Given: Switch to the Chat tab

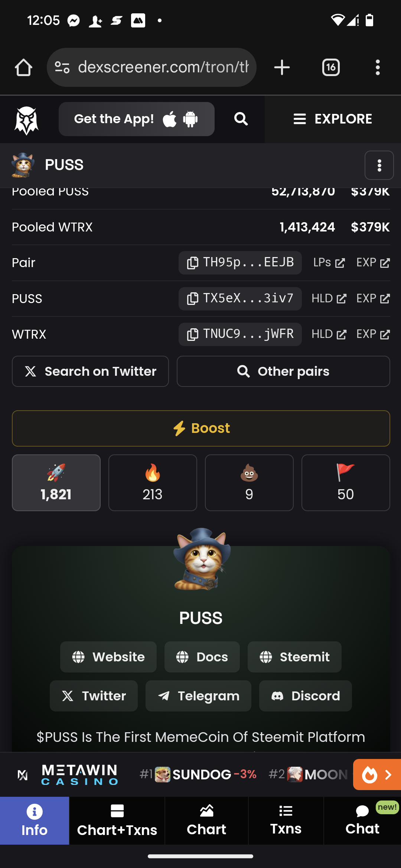Looking at the screenshot, I should tap(362, 821).
